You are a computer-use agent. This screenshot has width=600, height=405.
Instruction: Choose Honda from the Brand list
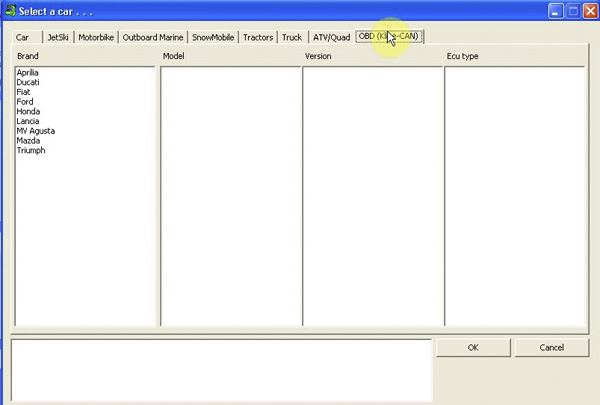(x=28, y=112)
